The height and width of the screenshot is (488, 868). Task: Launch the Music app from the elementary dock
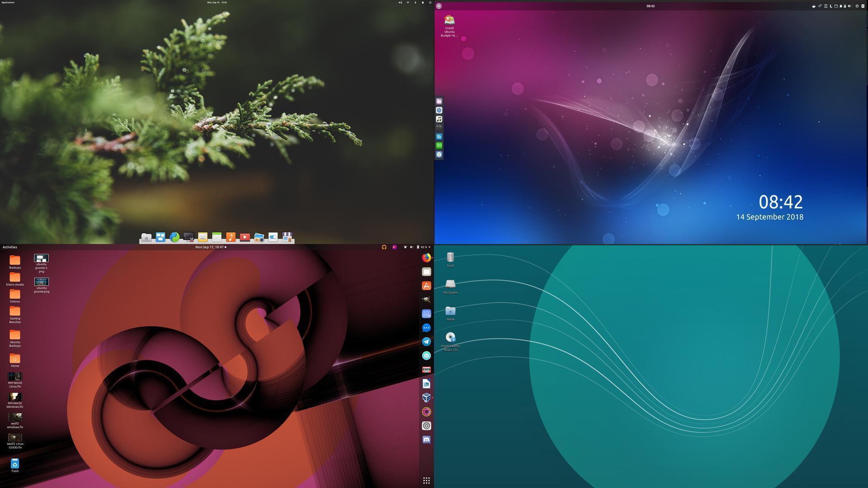[x=231, y=236]
